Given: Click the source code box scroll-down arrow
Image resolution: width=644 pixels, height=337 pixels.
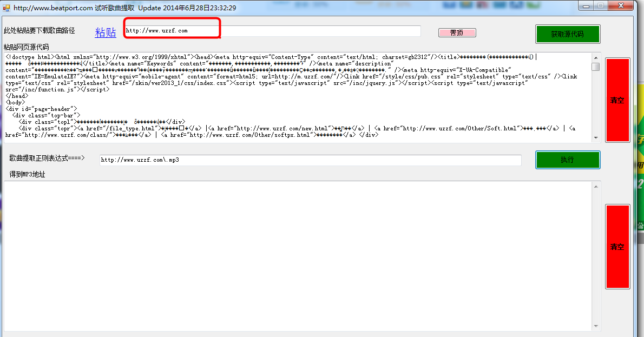Looking at the screenshot, I should [x=596, y=138].
